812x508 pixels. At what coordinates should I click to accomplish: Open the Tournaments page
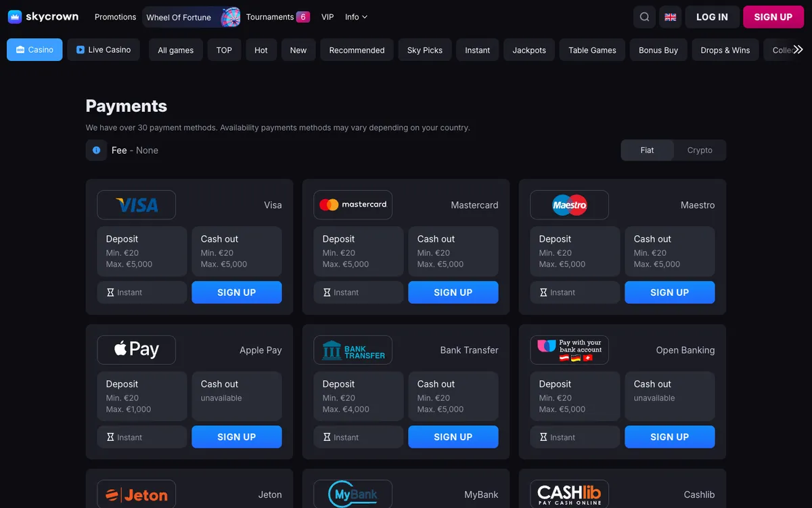coord(270,17)
